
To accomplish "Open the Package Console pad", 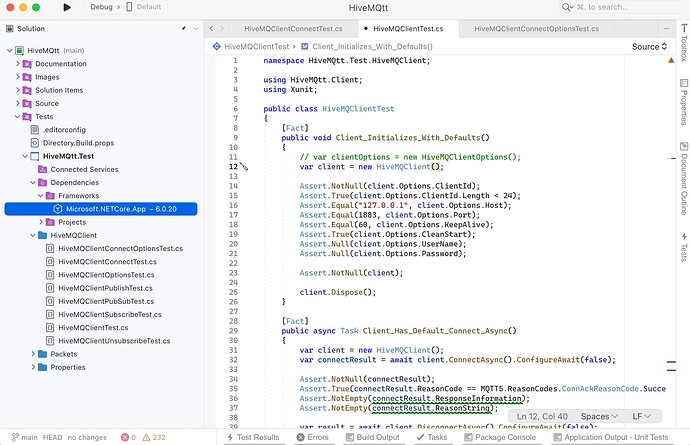I will [500, 438].
